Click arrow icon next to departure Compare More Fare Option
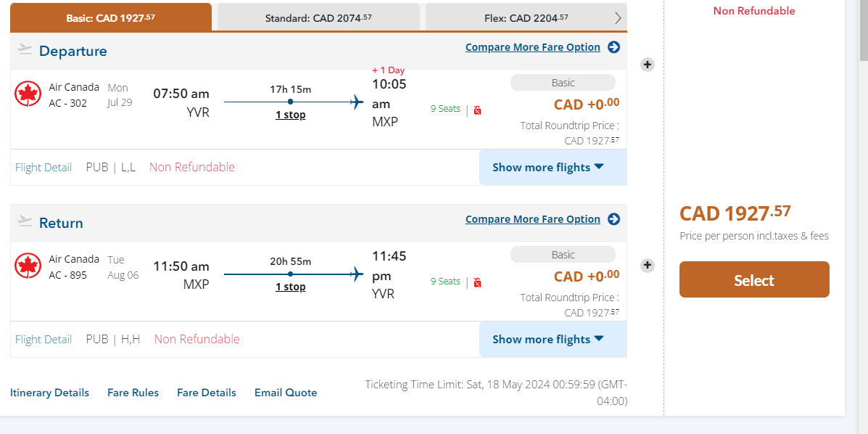 [x=613, y=47]
